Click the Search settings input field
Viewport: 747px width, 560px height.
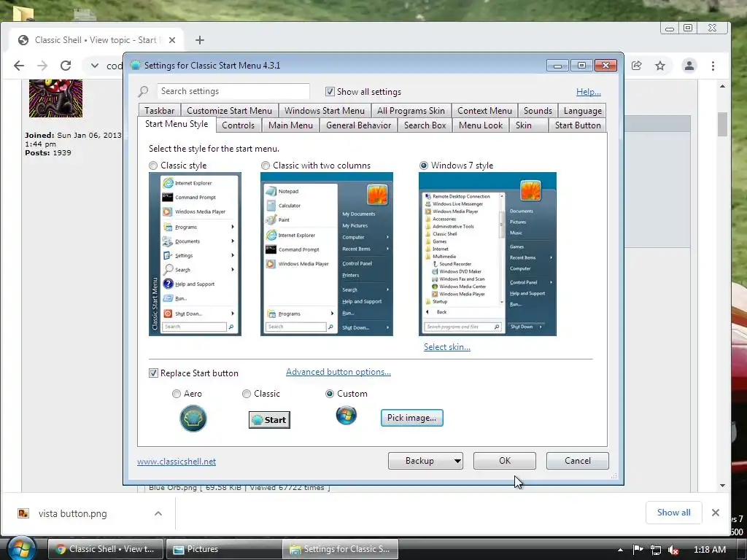click(x=233, y=91)
